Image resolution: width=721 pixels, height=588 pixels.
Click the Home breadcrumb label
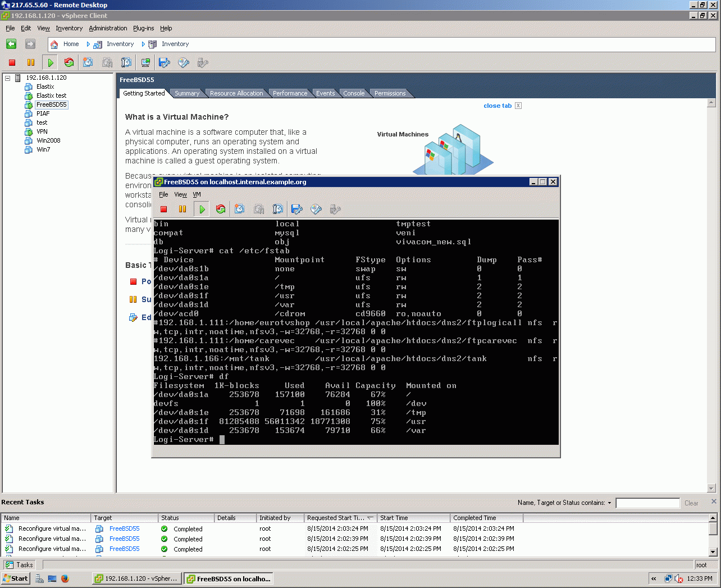[71, 44]
